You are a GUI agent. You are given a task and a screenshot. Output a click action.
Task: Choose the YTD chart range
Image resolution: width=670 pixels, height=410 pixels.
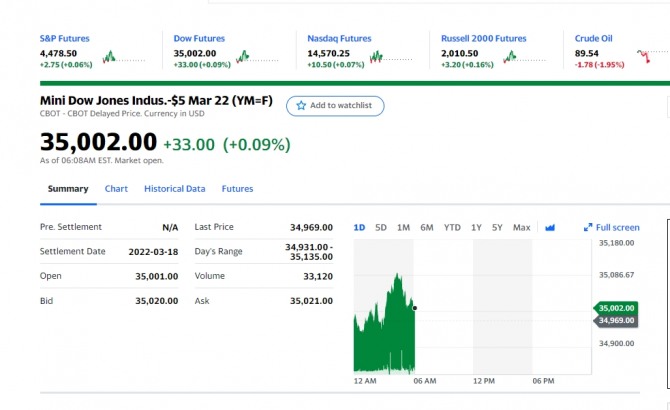tap(452, 228)
